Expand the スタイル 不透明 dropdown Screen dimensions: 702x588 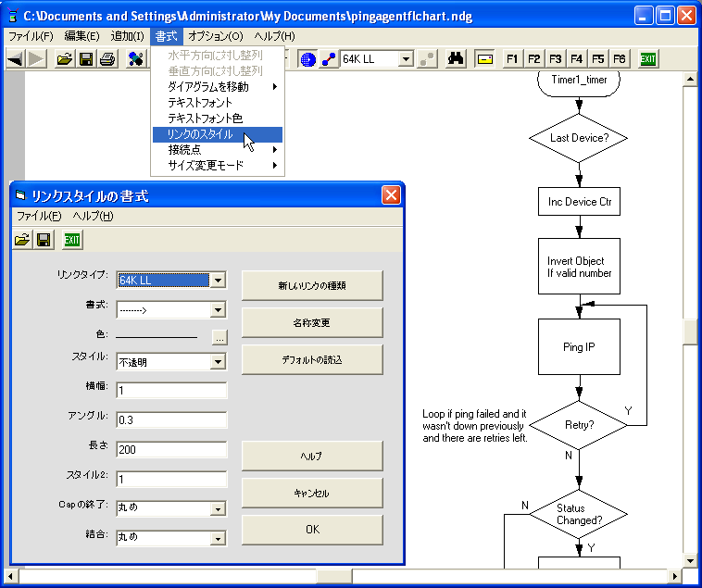[218, 361]
